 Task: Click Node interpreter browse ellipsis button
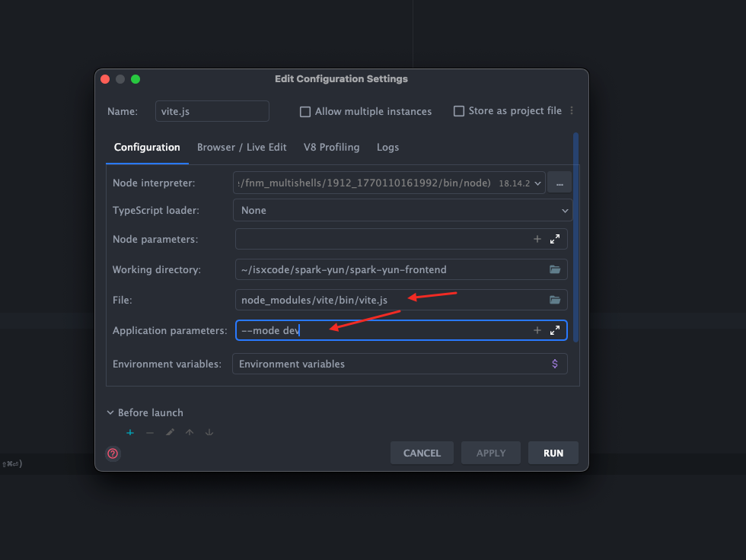[559, 183]
